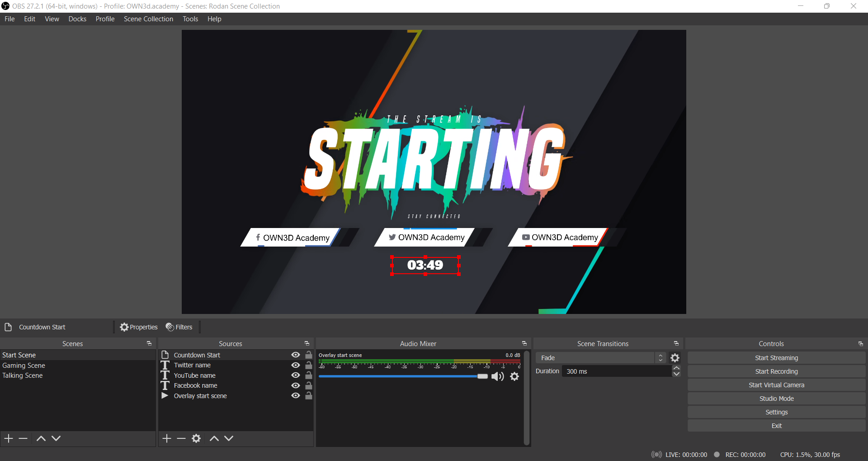The width and height of the screenshot is (868, 461).
Task: Move selected scene down in list
Action: 56,438
